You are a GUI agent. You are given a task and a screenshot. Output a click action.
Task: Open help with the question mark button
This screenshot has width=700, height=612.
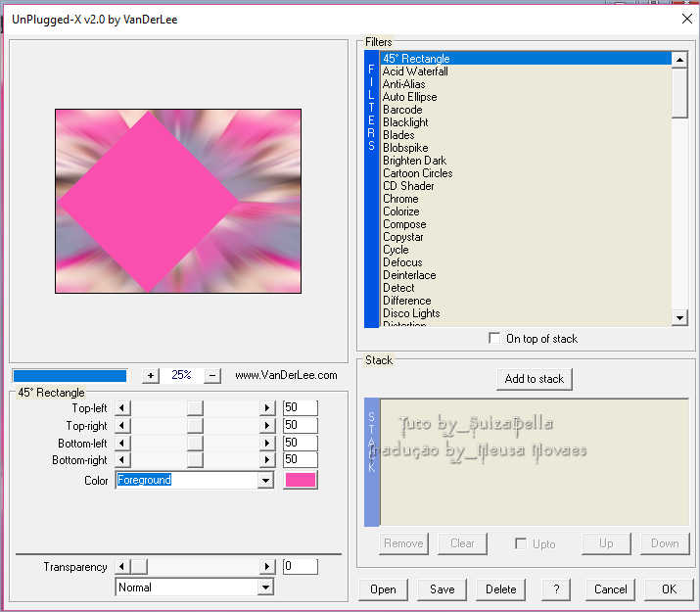[556, 589]
